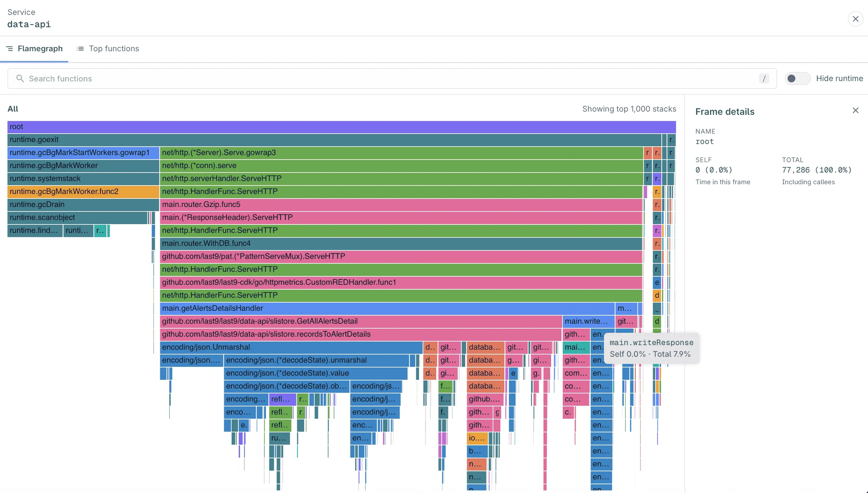Viewport: 868px width, 493px height.
Task: Select the main.router.Gzip.func5 frame
Action: [401, 205]
